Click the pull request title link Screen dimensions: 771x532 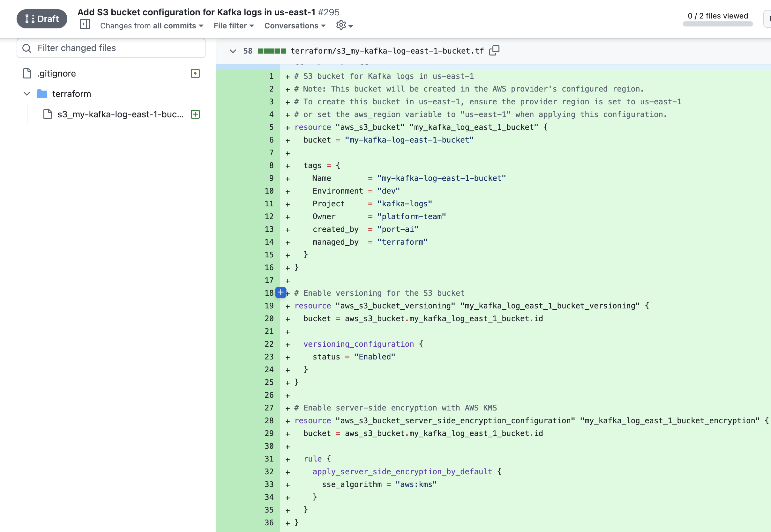click(x=196, y=12)
